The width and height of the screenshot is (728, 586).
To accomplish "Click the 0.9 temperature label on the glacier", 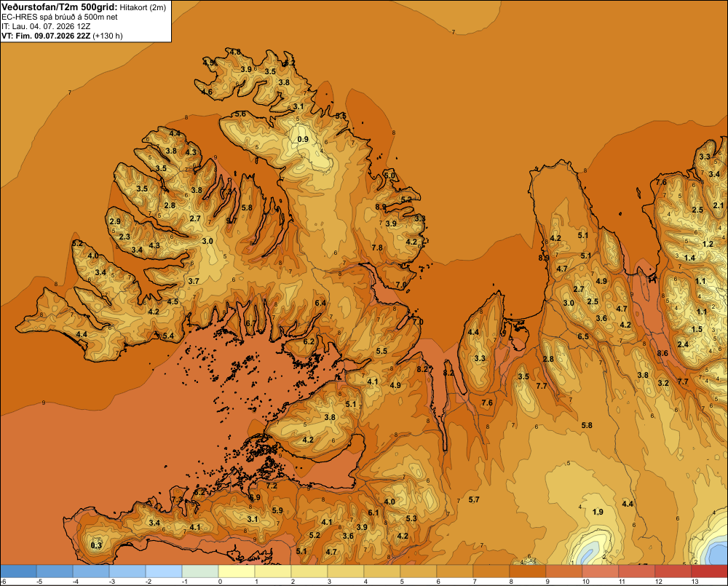I will pyautogui.click(x=303, y=139).
